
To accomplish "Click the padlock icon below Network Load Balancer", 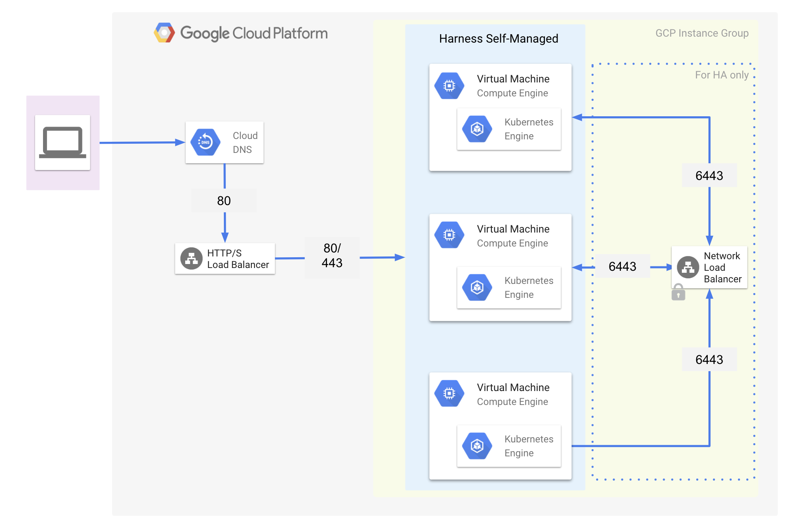I will 678,292.
